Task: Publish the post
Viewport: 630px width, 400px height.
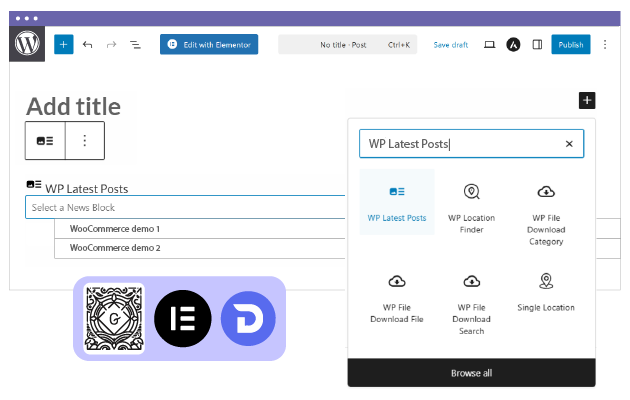Action: (x=571, y=45)
